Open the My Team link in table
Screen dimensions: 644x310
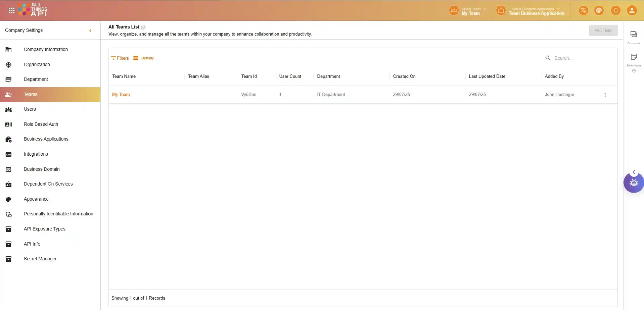(121, 95)
